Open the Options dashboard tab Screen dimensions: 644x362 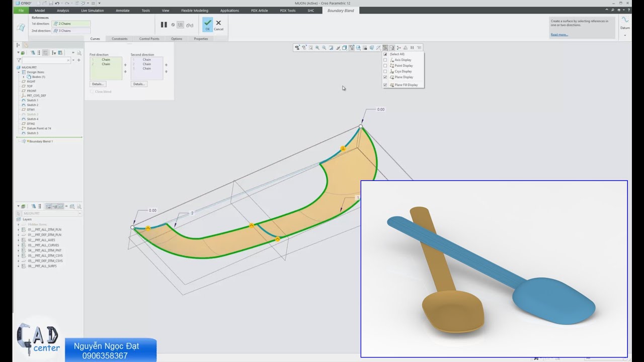176,39
